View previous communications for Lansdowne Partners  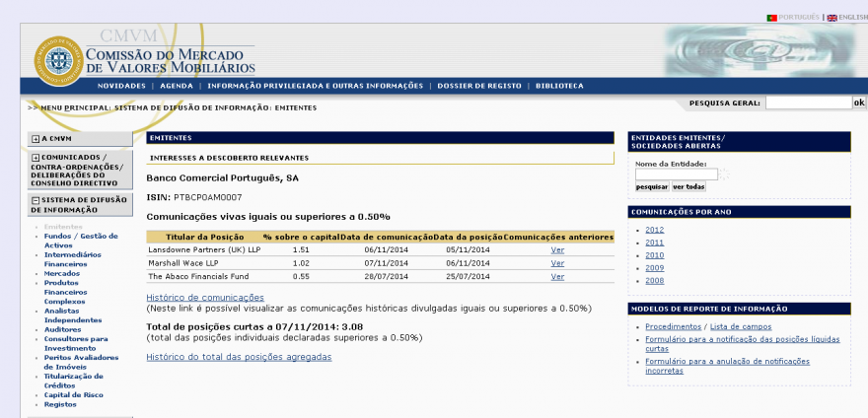coord(557,249)
